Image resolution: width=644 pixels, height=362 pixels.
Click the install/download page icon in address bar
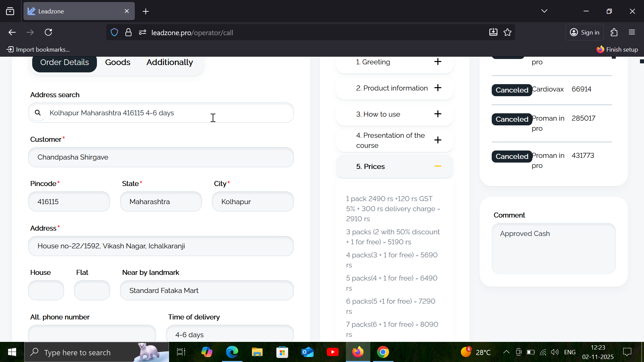click(493, 33)
